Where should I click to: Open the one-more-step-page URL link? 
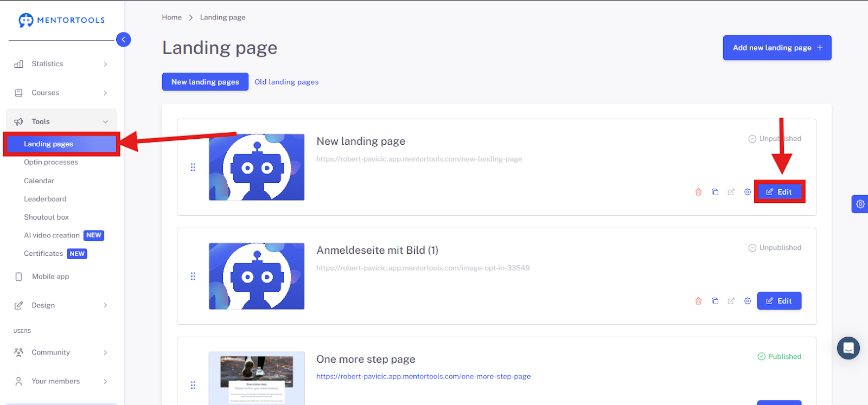(424, 376)
